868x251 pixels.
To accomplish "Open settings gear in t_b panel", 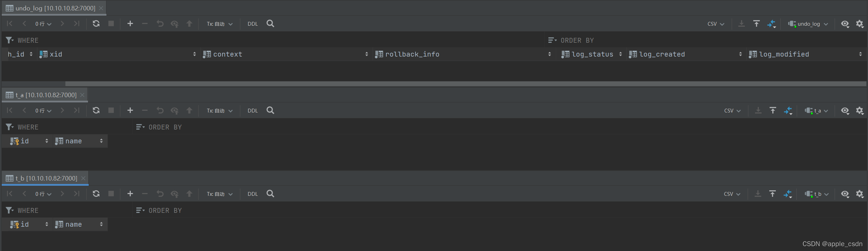I will (x=860, y=194).
